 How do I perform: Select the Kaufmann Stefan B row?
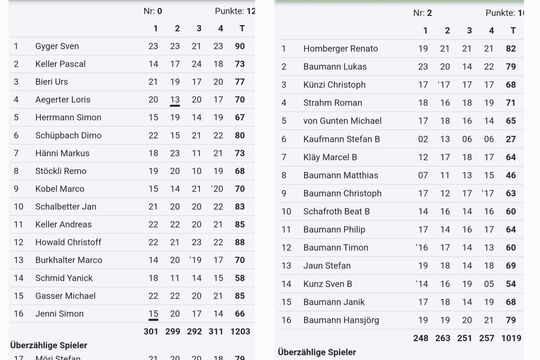tap(401, 139)
